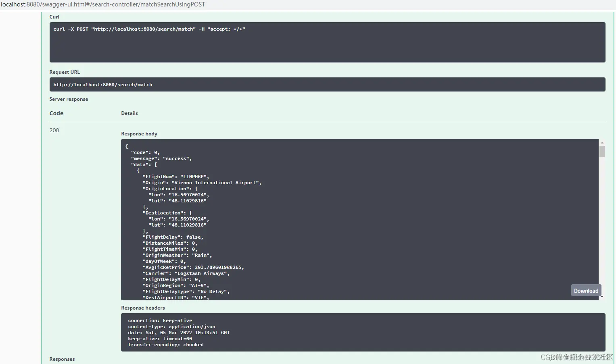Screen dimensions: 616x364
Task: Click the curl command text block
Action: tap(327, 42)
